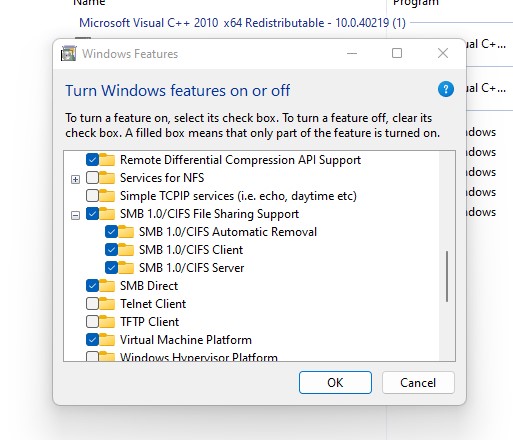Disable SMB 1.0/CIFS Automatic Removal checkbox
Image resolution: width=513 pixels, height=440 pixels.
point(111,232)
